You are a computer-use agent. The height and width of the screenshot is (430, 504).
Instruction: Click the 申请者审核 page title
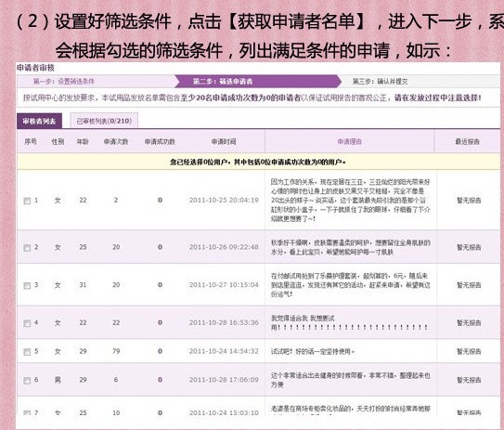[x=35, y=68]
